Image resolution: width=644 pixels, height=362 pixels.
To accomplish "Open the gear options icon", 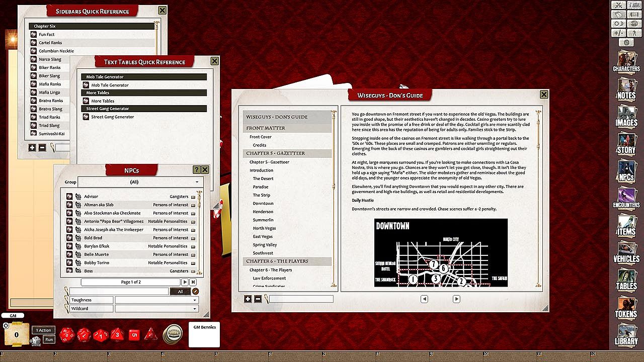I will point(626,43).
